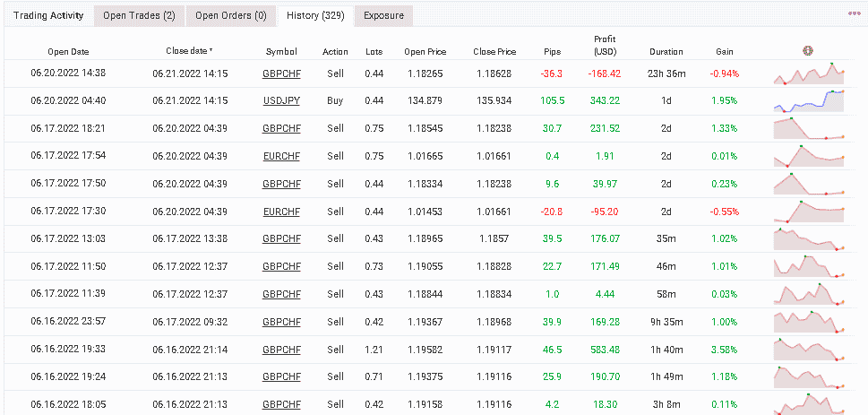Open GBPCHF link for trade opened 06.16.2022 23:57

[x=282, y=322]
